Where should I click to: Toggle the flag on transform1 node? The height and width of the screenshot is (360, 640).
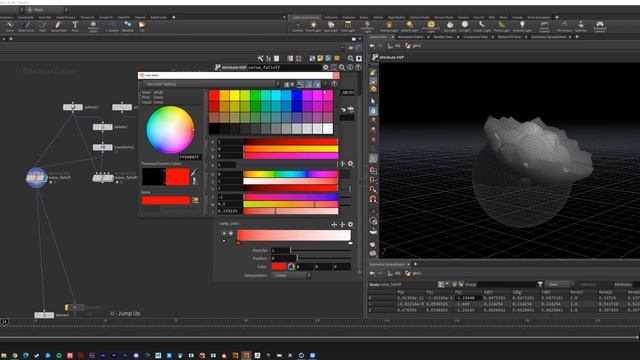coord(110,147)
